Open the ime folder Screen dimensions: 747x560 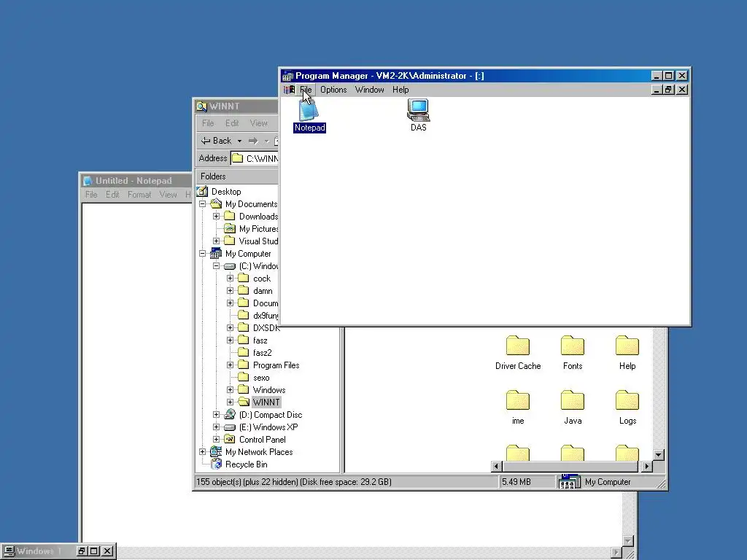(518, 408)
